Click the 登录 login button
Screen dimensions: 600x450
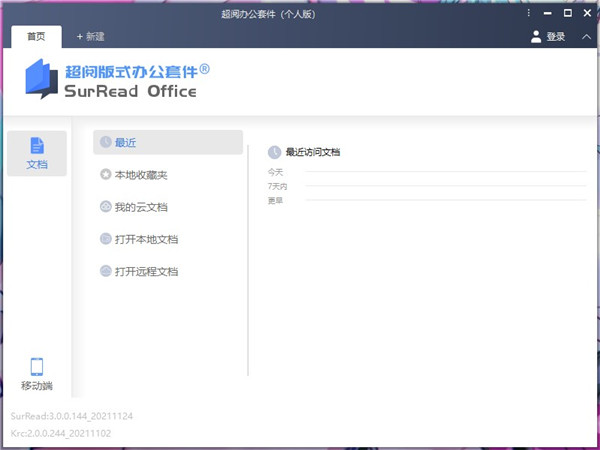tap(556, 37)
